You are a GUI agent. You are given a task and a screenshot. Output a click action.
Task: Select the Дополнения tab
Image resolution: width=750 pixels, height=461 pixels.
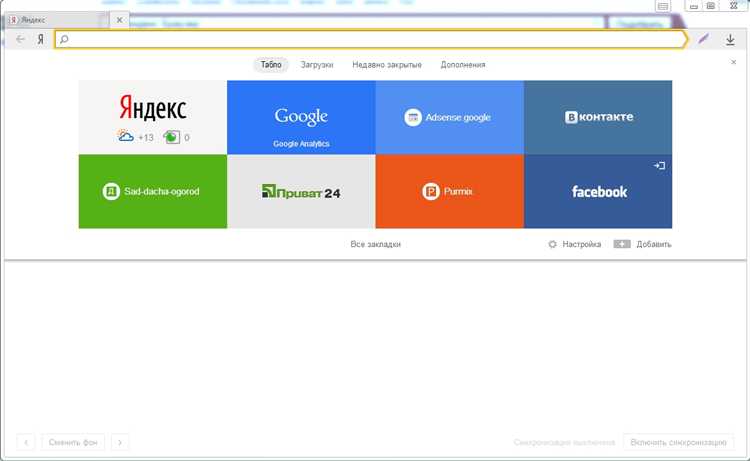pos(463,65)
